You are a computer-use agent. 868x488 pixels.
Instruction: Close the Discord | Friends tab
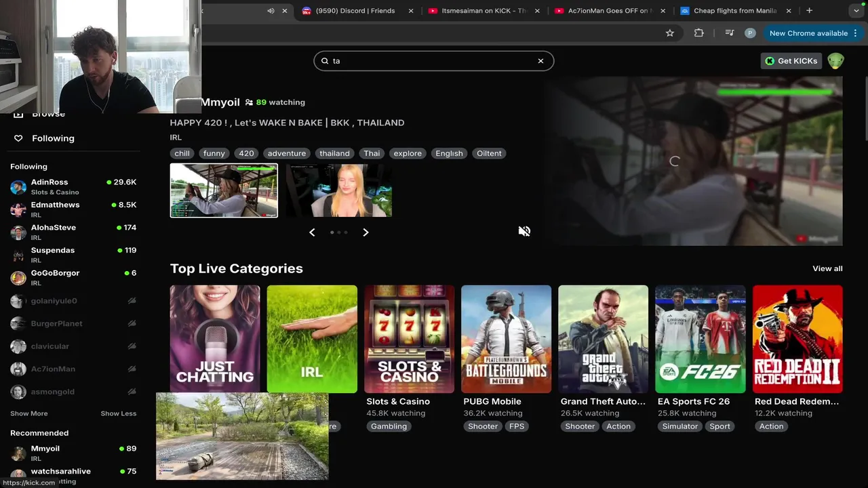[x=411, y=11]
